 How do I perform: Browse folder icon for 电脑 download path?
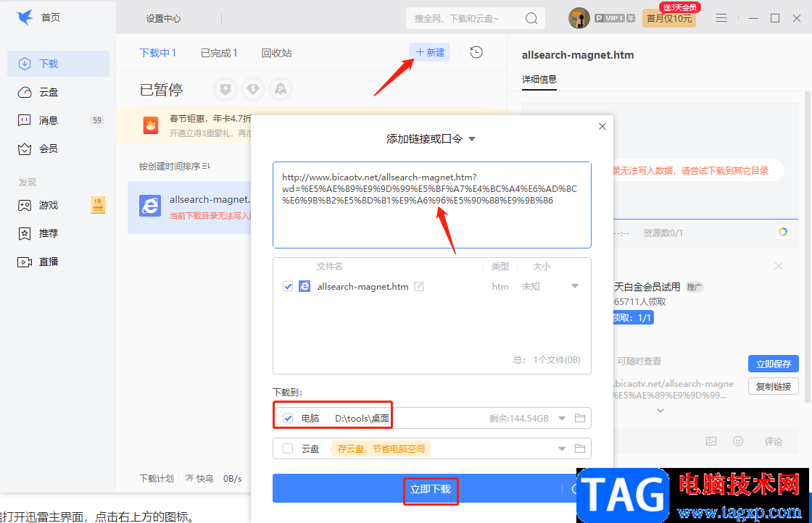[x=580, y=418]
